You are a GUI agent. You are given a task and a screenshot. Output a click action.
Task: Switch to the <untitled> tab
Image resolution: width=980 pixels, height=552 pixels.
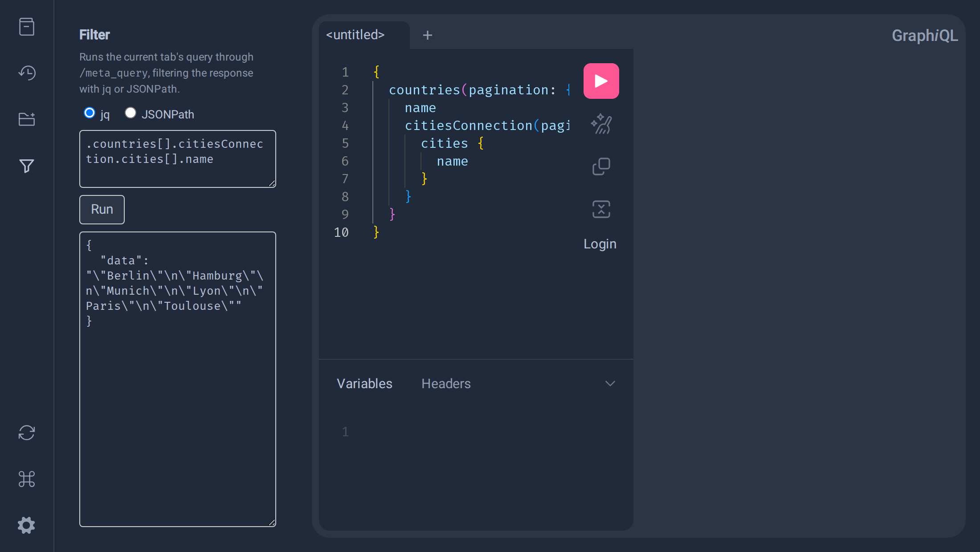(x=355, y=35)
